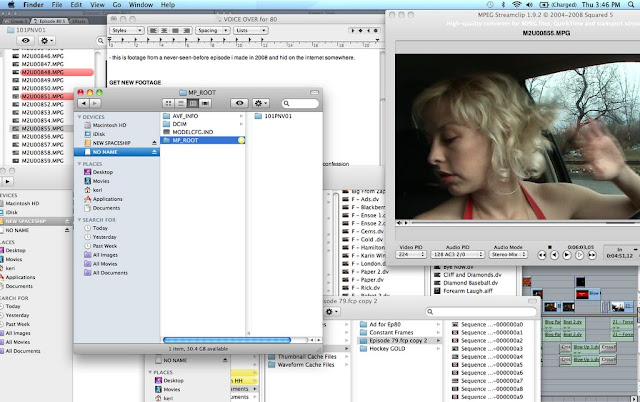Open the View menu
This screenshot has height=402, width=640.
coord(97,5)
